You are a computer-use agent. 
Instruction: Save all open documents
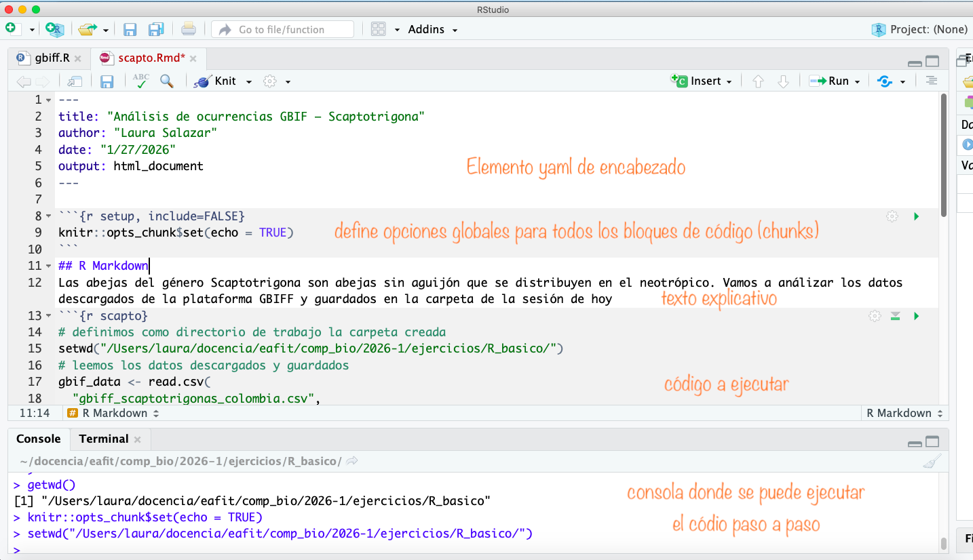click(x=156, y=29)
